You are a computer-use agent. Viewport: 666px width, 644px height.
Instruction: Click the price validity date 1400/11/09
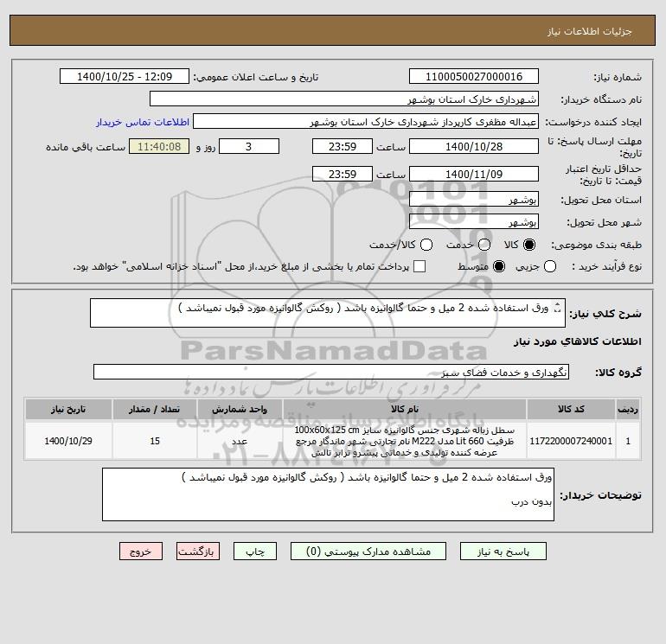[474, 174]
